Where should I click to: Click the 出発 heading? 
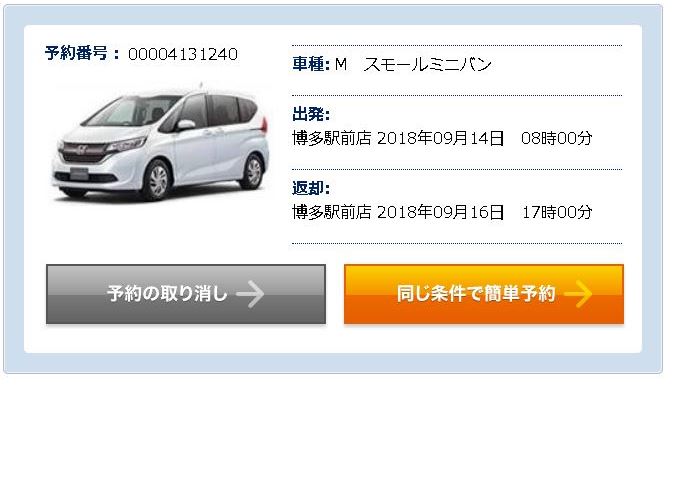click(308, 115)
